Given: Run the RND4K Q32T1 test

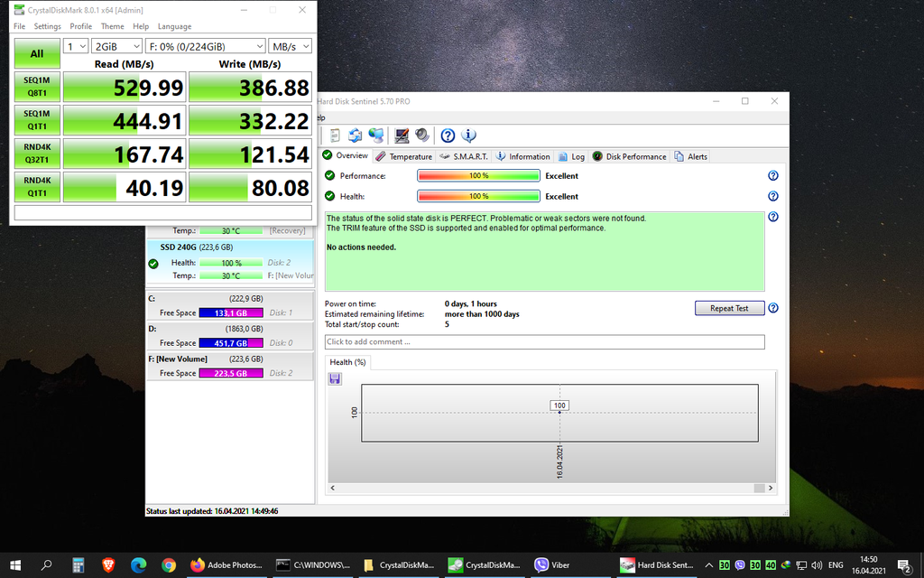Looking at the screenshot, I should (37, 154).
